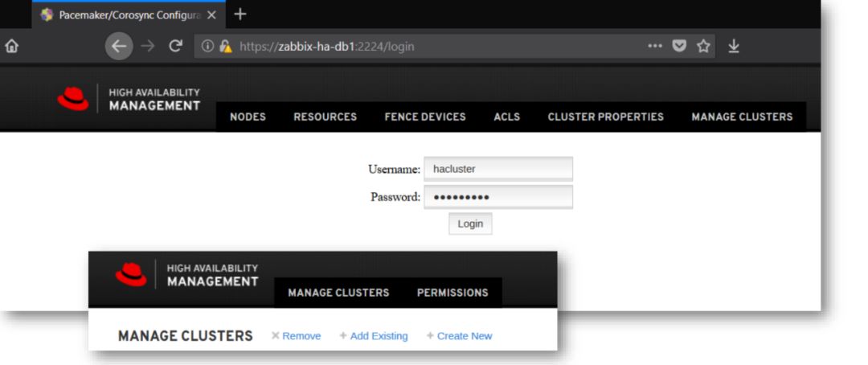Screen dimensions: 868x365
Task: Click the browser home icon
Action: pyautogui.click(x=11, y=47)
